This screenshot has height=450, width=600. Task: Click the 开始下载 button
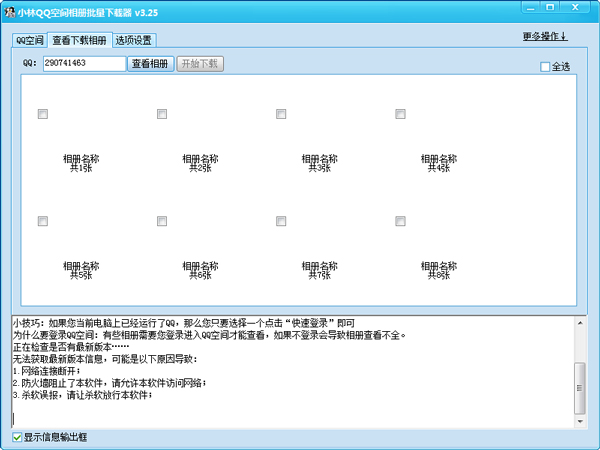[x=200, y=64]
